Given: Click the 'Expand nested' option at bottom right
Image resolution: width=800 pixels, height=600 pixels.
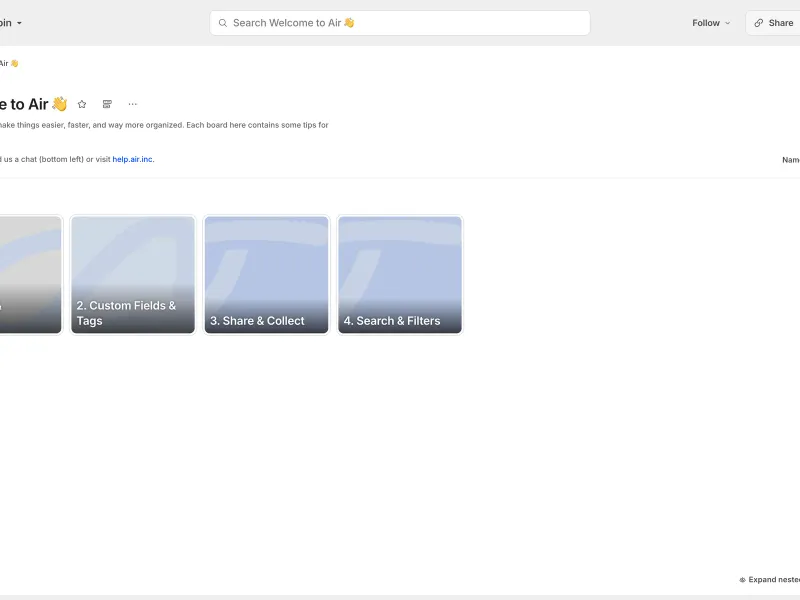Looking at the screenshot, I should [x=769, y=580].
